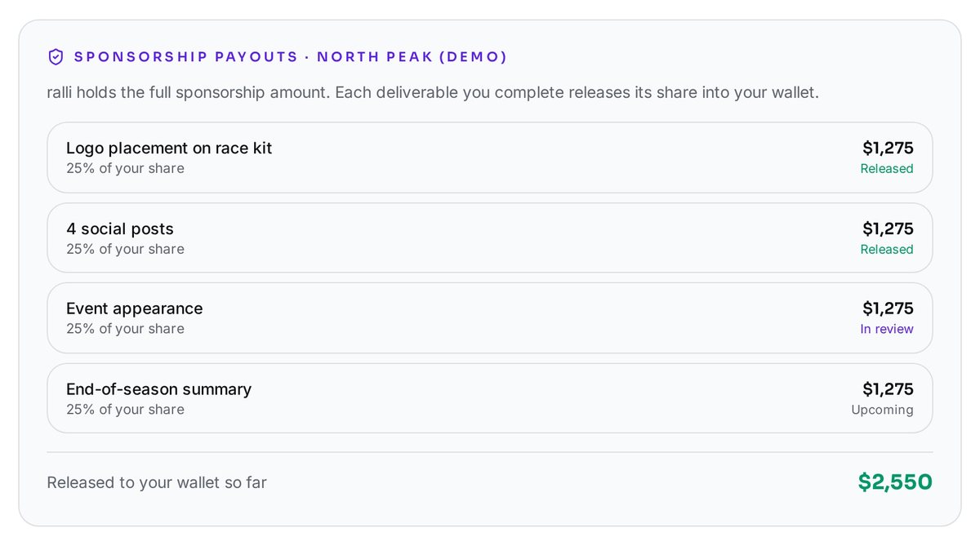Click the $1,275 amount for Logo placement
The height and width of the screenshot is (546, 980).
888,148
